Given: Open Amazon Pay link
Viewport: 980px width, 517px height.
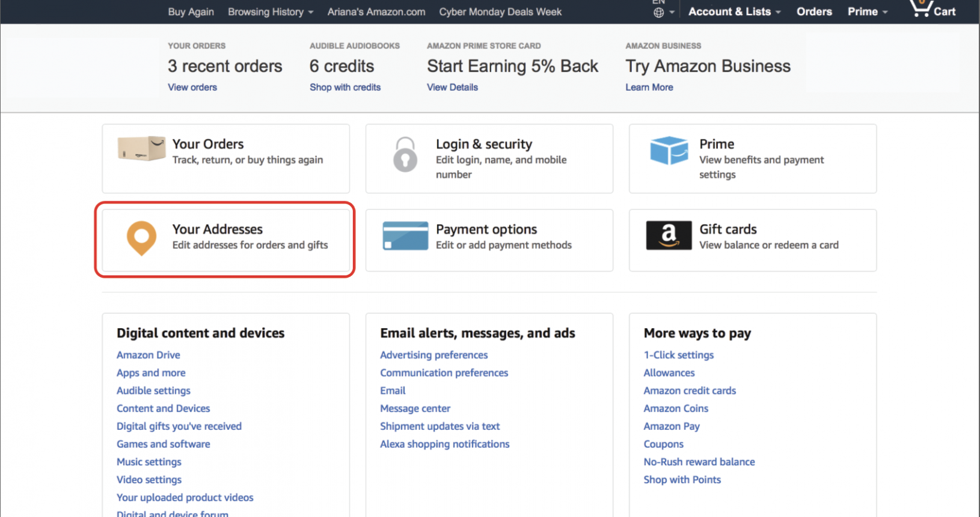Looking at the screenshot, I should click(672, 426).
